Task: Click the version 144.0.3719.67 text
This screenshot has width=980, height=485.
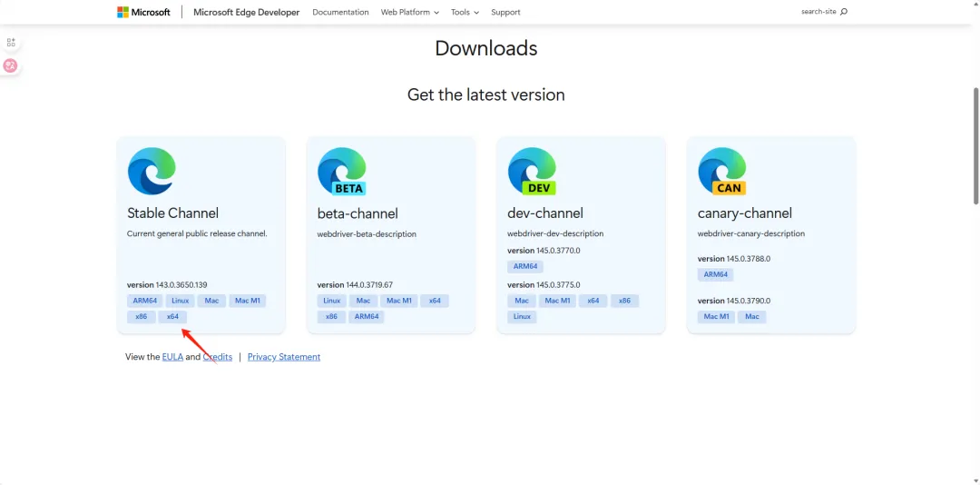Action: (355, 285)
